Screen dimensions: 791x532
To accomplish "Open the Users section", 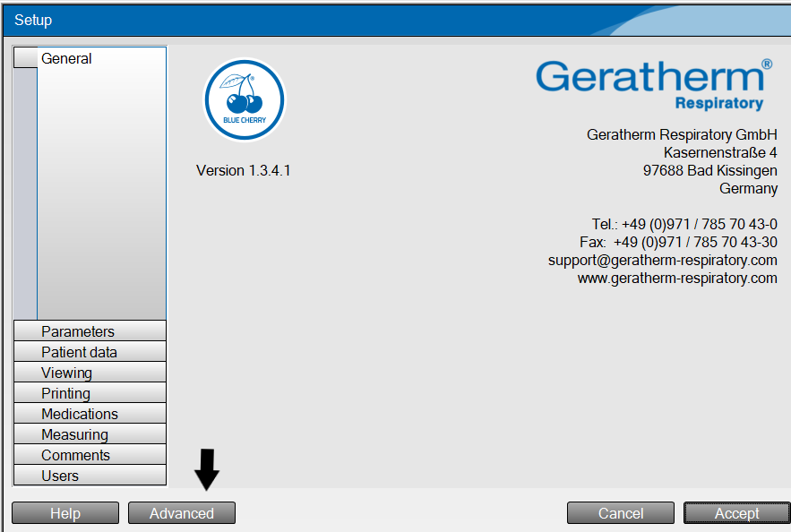I will (x=90, y=476).
